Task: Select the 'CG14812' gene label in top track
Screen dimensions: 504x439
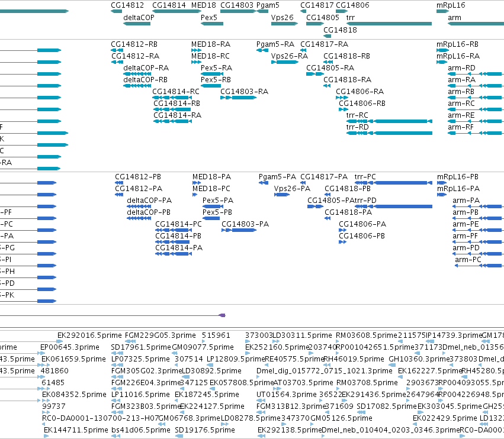Action: click(x=127, y=5)
